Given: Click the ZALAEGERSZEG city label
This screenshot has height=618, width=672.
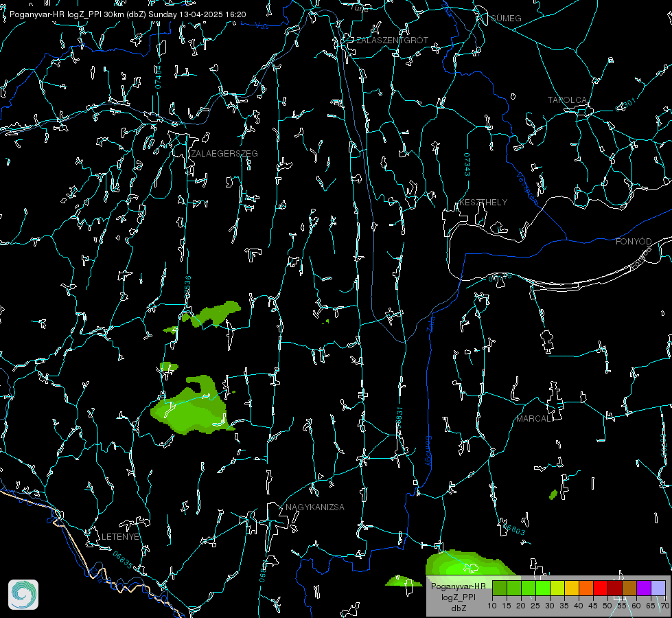Looking at the screenshot, I should point(224,154).
